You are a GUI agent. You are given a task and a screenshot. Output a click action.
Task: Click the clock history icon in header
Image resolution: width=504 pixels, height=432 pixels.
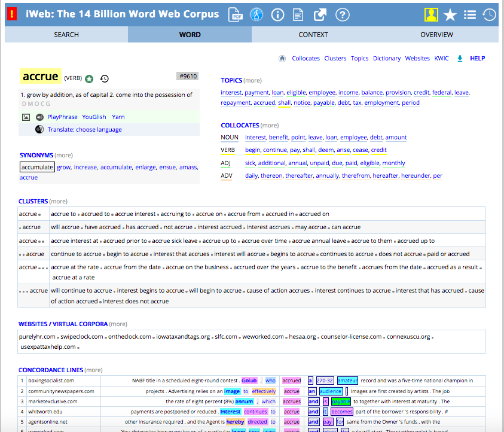[x=489, y=14]
